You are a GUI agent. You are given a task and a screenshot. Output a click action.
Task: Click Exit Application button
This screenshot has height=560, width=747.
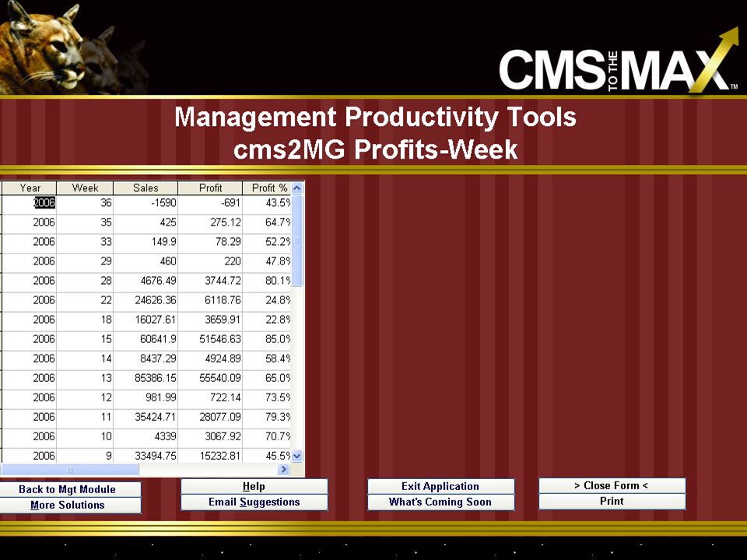coord(440,486)
